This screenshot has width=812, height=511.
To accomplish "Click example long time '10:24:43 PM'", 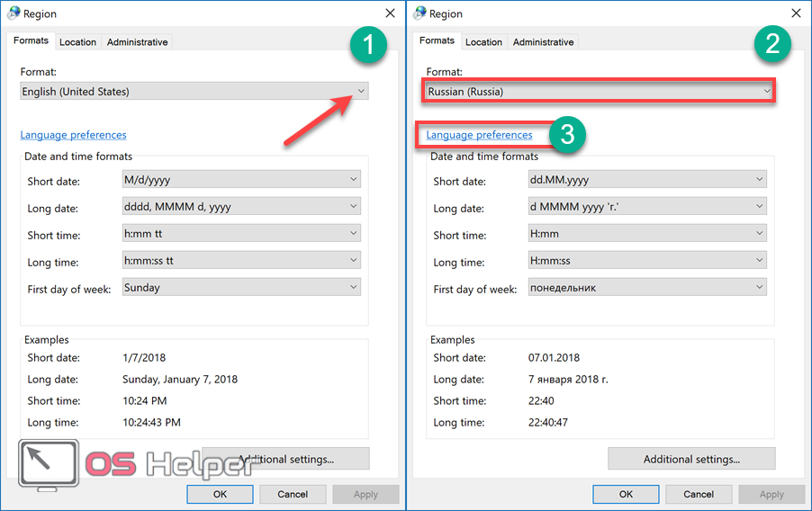I will 151,422.
